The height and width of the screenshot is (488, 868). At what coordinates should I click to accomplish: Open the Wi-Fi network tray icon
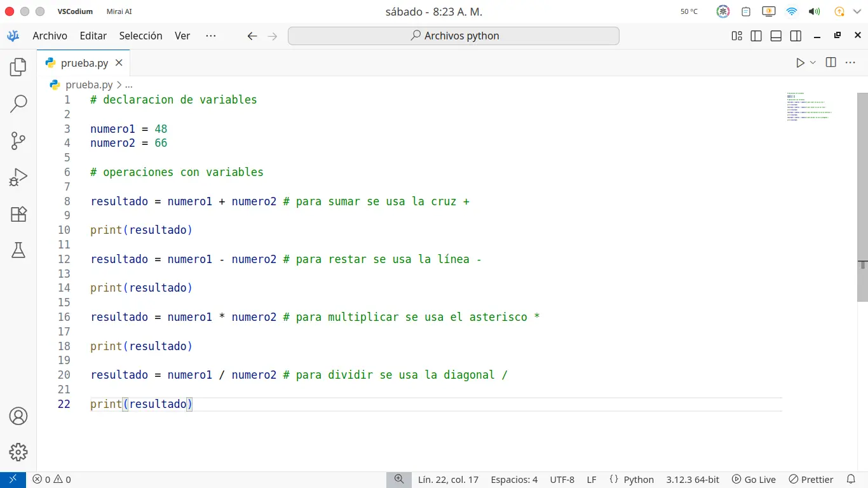pos(791,11)
